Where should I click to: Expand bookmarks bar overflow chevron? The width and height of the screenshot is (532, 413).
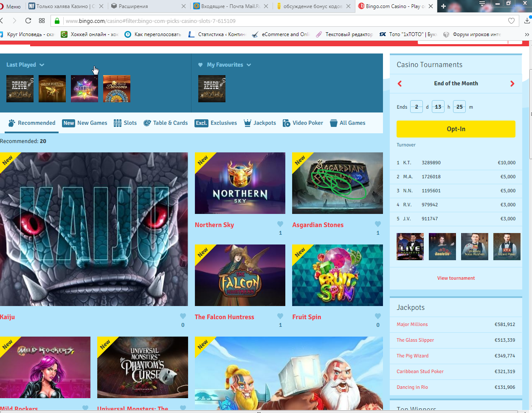[x=527, y=34]
